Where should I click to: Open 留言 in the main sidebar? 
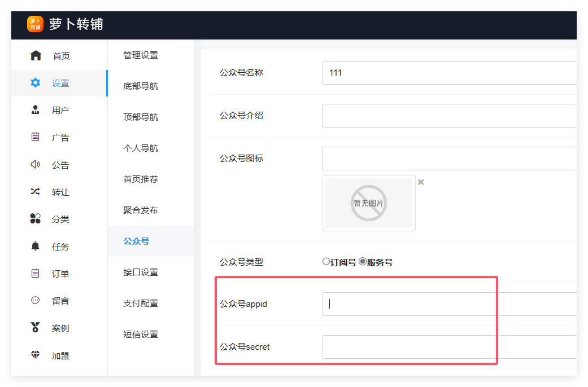(x=59, y=301)
